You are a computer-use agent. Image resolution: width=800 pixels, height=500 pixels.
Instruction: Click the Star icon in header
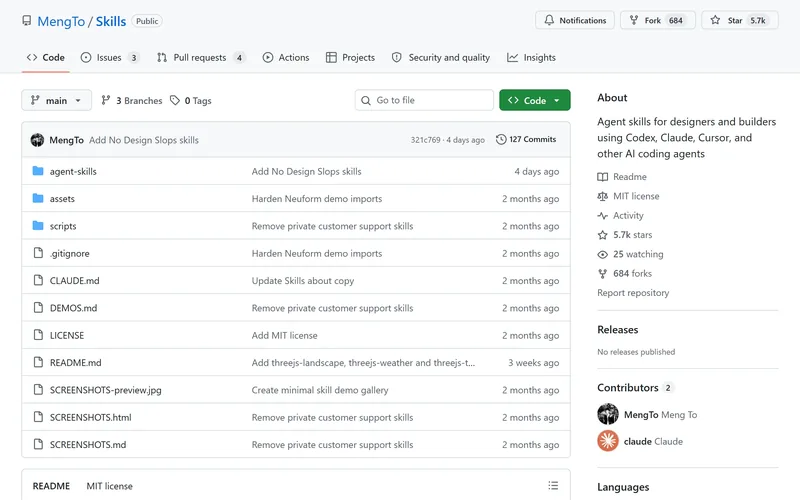(715, 20)
